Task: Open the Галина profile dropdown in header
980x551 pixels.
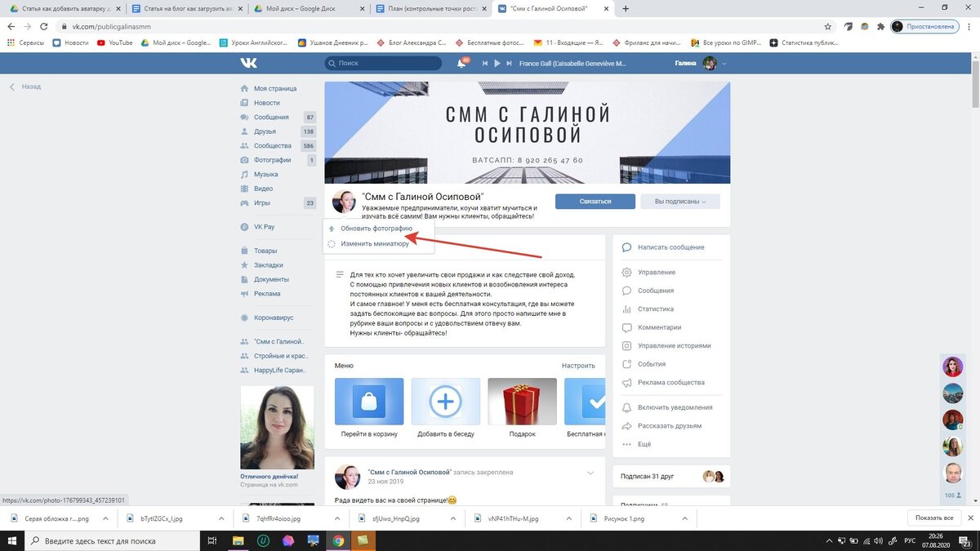Action: 701,63
